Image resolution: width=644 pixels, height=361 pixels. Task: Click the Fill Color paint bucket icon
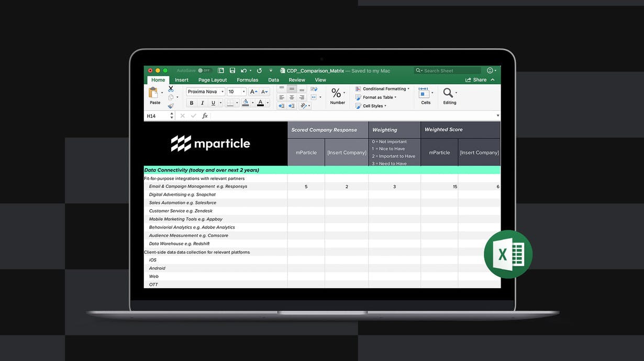coord(246,103)
